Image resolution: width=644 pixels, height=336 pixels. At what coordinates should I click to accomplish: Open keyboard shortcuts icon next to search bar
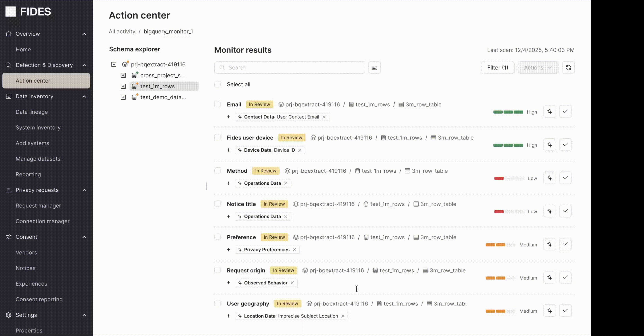pos(374,67)
